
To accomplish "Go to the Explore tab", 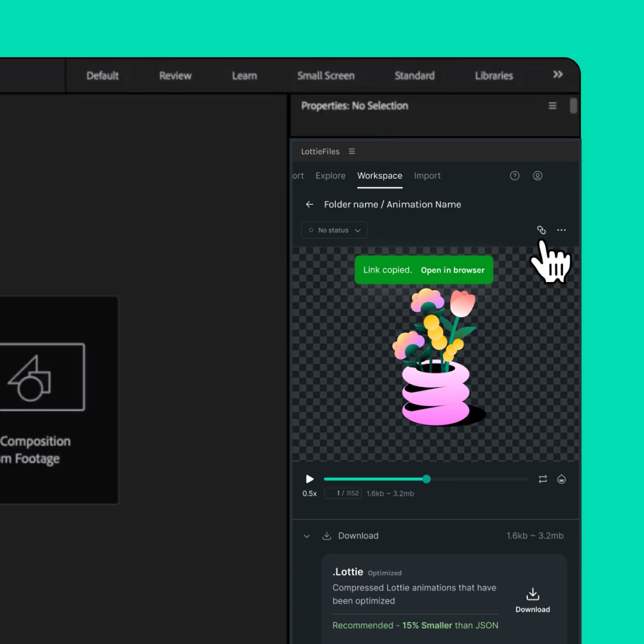I will (330, 176).
